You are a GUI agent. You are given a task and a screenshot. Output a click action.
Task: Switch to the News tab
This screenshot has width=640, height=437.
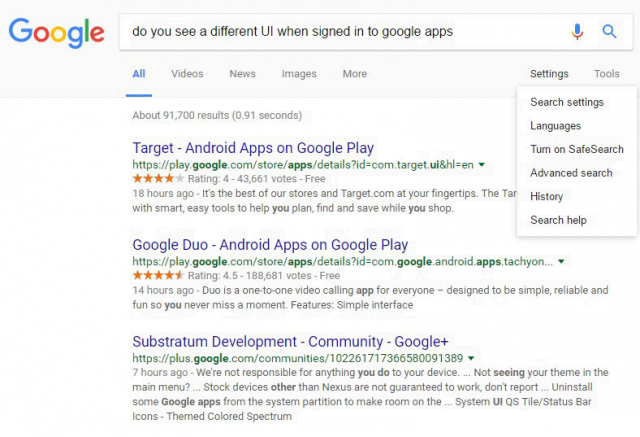(242, 74)
